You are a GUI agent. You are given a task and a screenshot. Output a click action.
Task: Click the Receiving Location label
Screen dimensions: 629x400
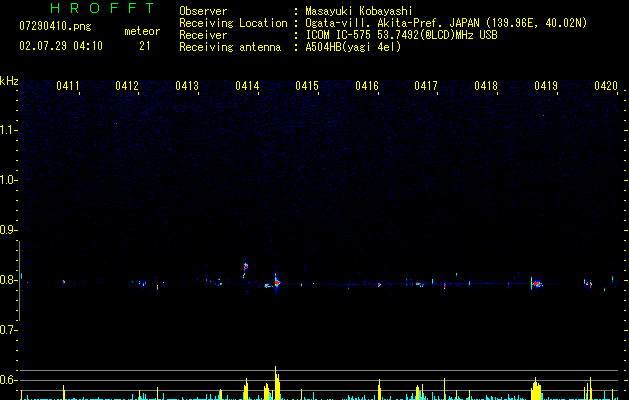233,23
